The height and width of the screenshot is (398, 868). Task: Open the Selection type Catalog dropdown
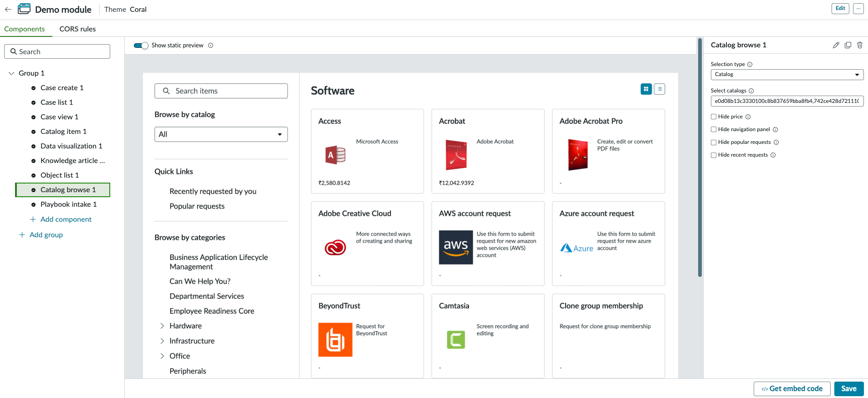click(x=787, y=75)
